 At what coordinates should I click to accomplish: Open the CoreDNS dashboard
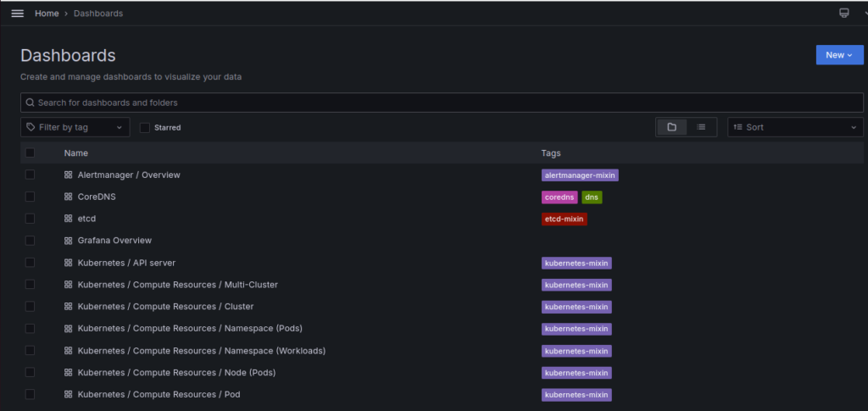97,197
